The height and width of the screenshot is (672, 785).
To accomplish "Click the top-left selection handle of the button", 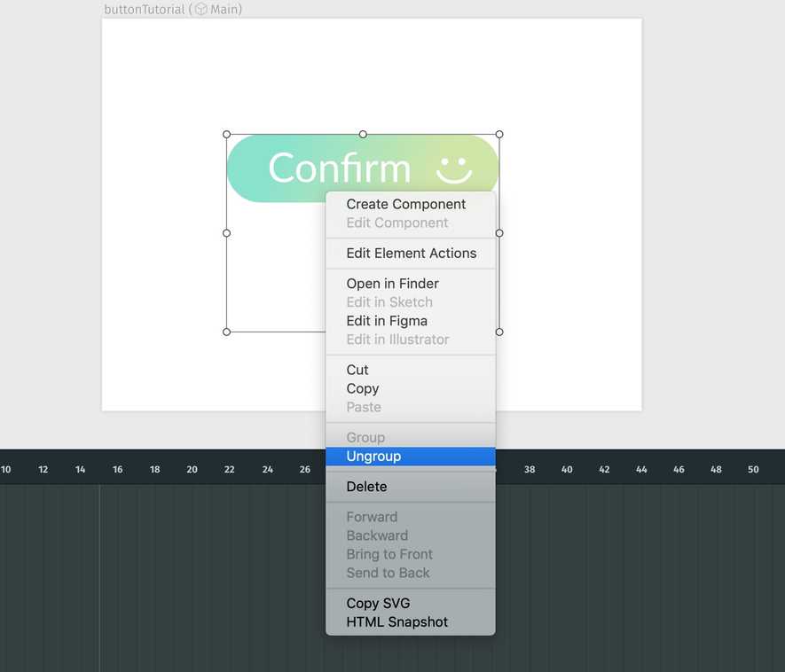I will (226, 134).
